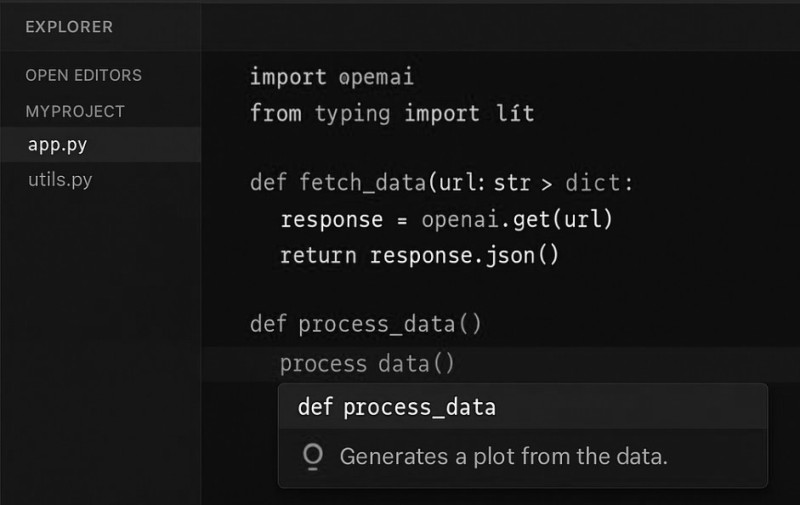The height and width of the screenshot is (505, 800).
Task: Open app.py in the explorer
Action: (x=101, y=145)
